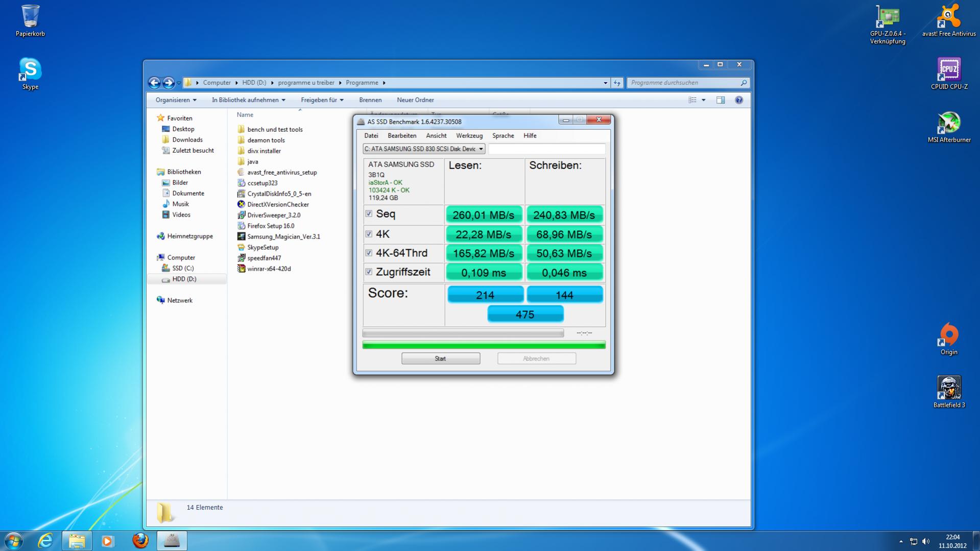
Task: Open the recent pages dropdown beside the Forward button
Action: click(x=179, y=83)
